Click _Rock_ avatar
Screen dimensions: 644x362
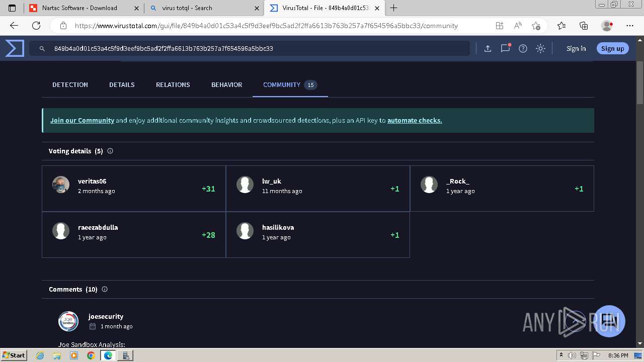(x=429, y=185)
